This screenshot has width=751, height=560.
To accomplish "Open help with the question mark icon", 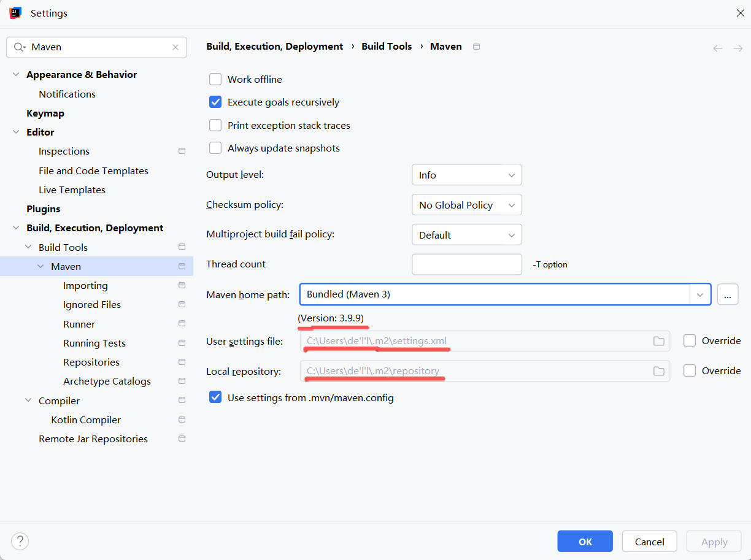I will 20,541.
